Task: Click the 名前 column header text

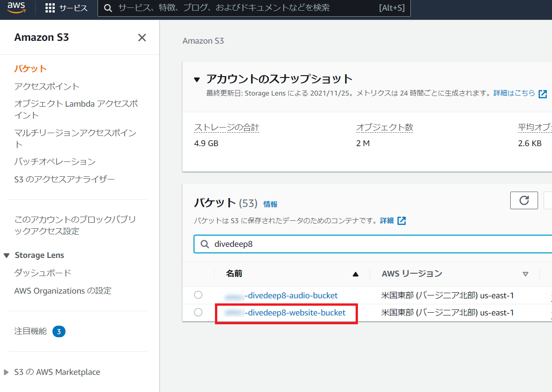Action: click(234, 274)
